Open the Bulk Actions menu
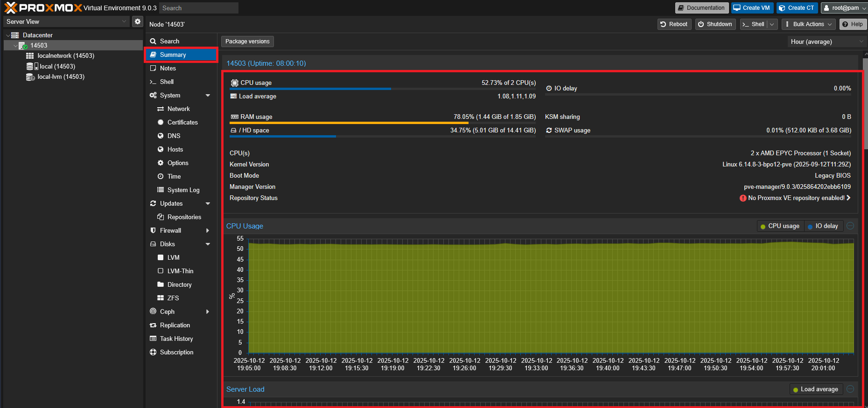This screenshot has height=408, width=868. [808, 24]
